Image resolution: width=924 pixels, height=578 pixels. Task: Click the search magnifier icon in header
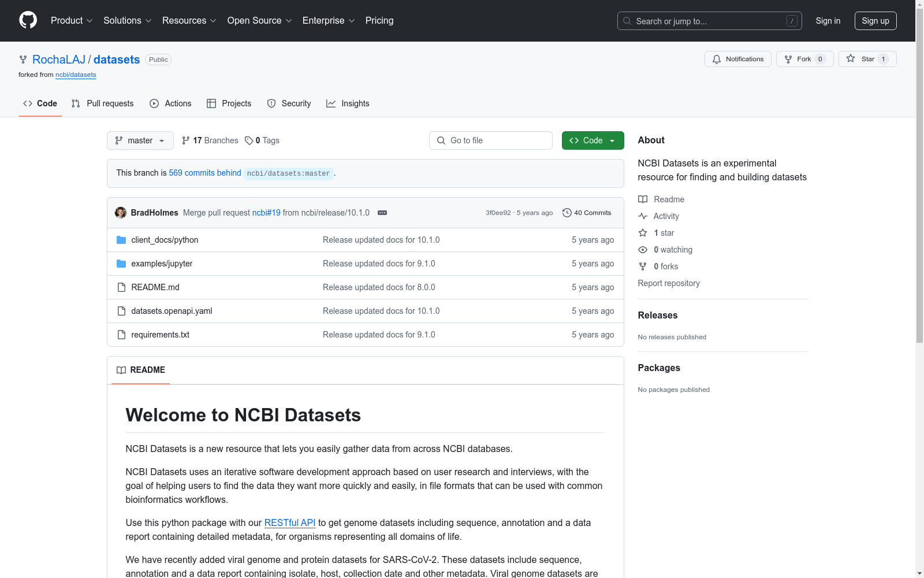pos(627,21)
